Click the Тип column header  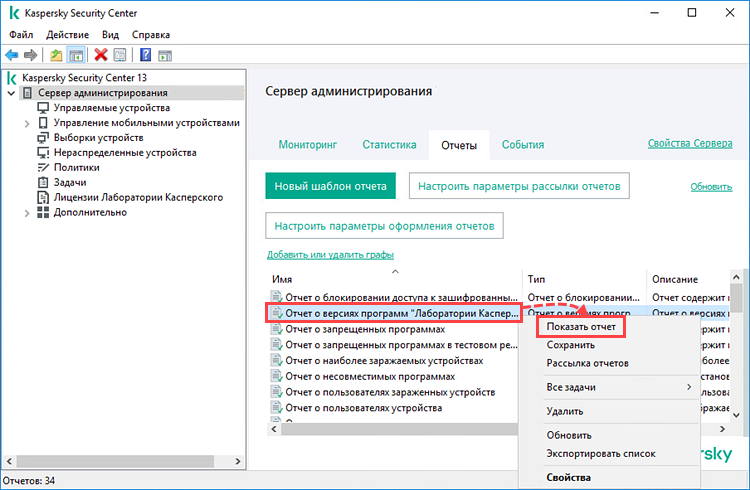pos(536,279)
